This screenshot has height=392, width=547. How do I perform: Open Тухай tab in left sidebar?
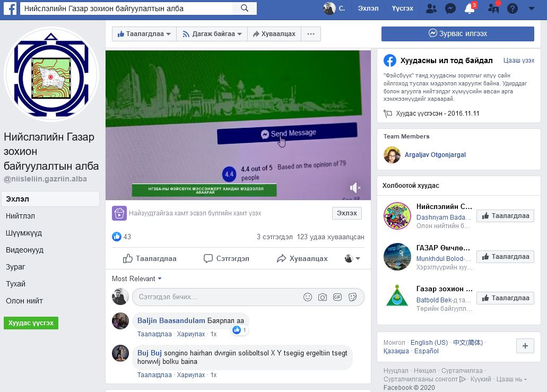pos(16,284)
